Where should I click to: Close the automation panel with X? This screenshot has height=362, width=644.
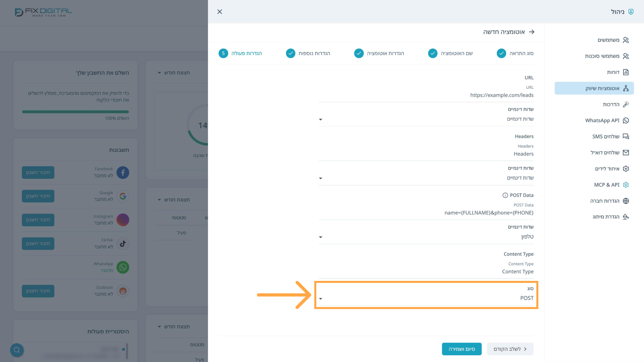click(x=220, y=12)
